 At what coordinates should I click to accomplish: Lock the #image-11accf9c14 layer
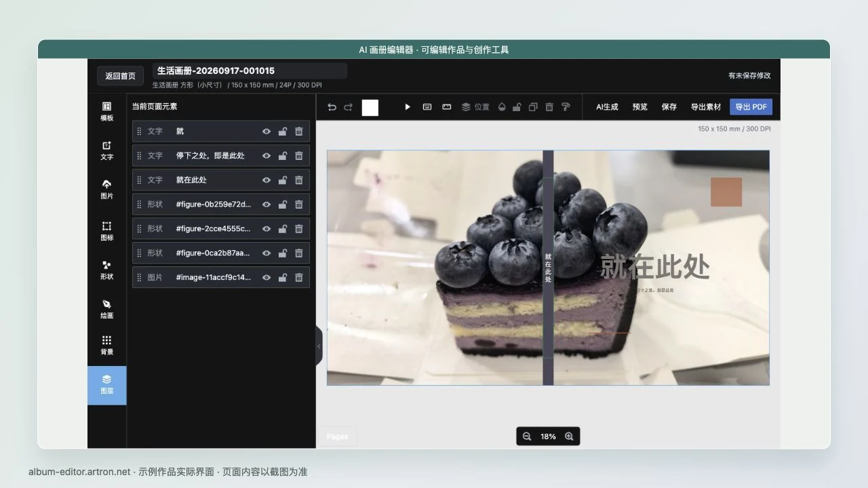(x=283, y=277)
